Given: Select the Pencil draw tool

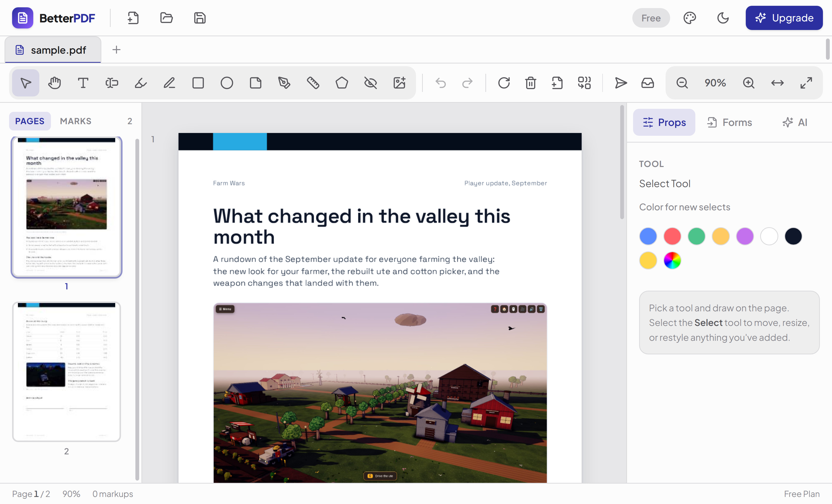Looking at the screenshot, I should click(x=169, y=83).
